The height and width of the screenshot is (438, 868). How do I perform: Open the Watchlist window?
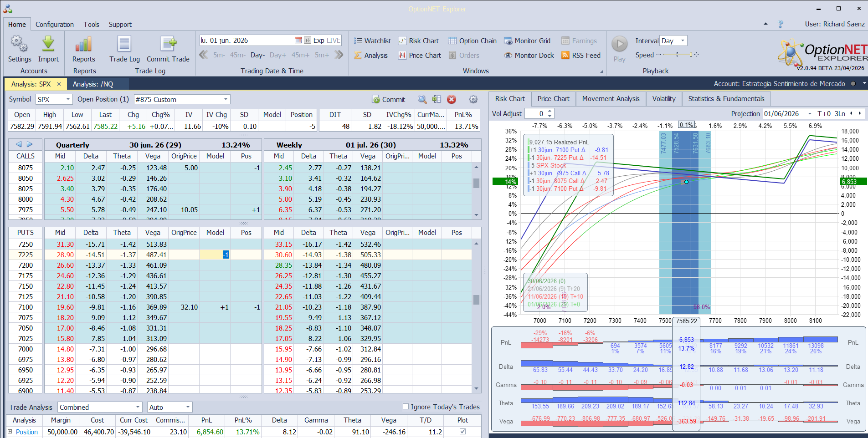[x=372, y=41]
